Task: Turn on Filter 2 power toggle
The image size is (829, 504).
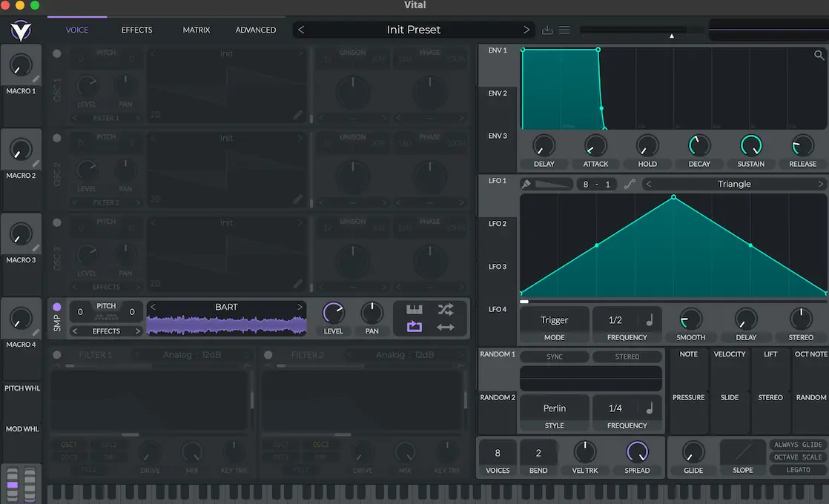Action: pos(268,355)
